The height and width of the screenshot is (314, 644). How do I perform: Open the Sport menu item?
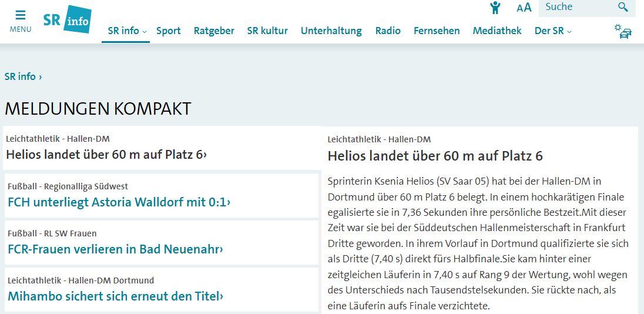168,31
